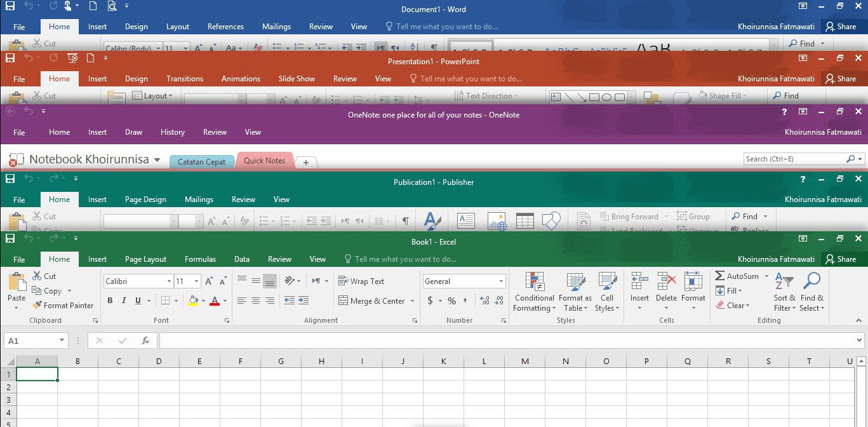Open the Page Design tab in Publisher
Screen dimensions: 868x427
(145, 200)
